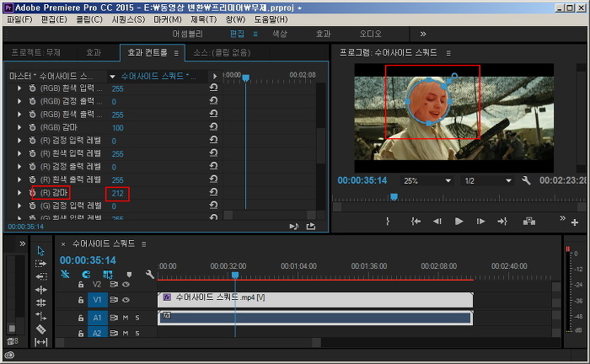This screenshot has height=364, width=590.
Task: Add a marker in timeline
Action: [129, 274]
